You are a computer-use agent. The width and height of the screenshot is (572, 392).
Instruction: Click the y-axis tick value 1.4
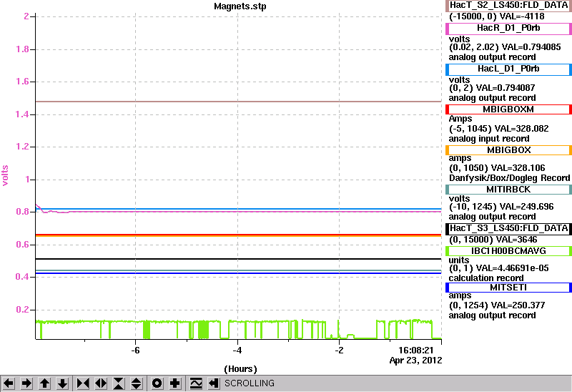(22, 114)
